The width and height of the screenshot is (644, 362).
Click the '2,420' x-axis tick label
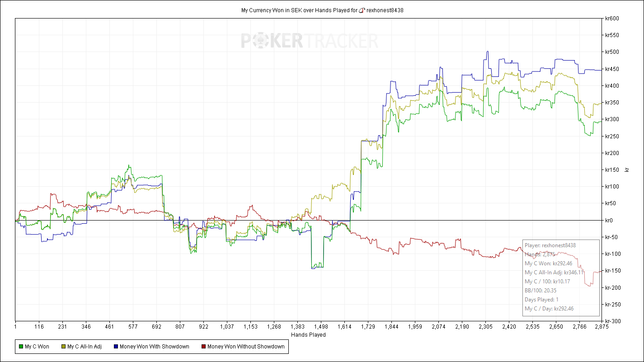[509, 326]
